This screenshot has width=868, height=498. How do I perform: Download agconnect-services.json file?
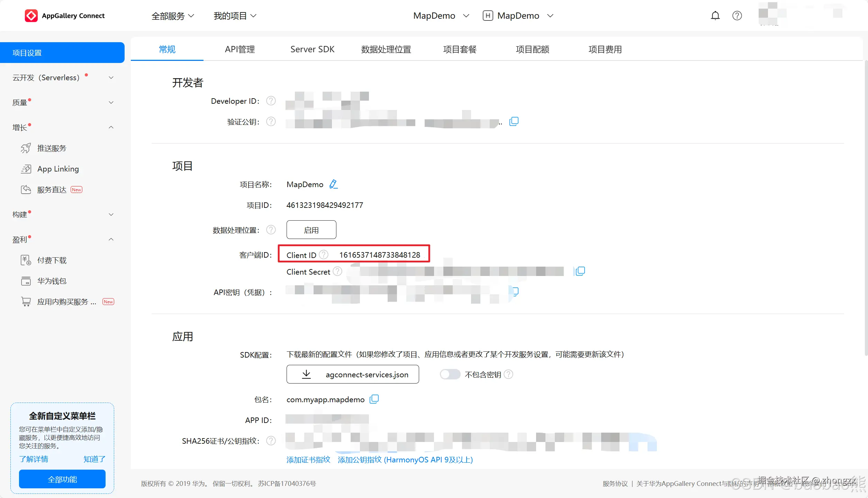point(353,375)
